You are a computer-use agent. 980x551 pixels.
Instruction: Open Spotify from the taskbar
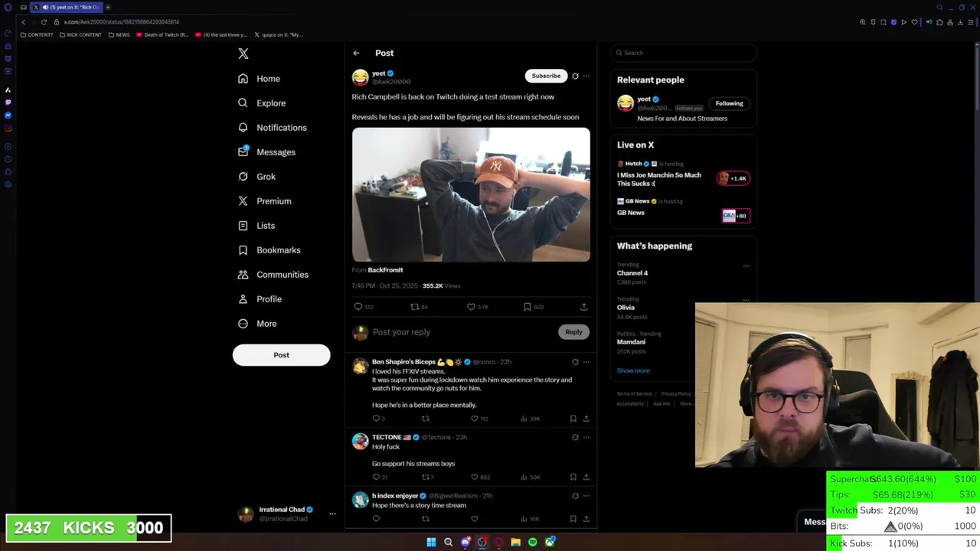coord(532,542)
